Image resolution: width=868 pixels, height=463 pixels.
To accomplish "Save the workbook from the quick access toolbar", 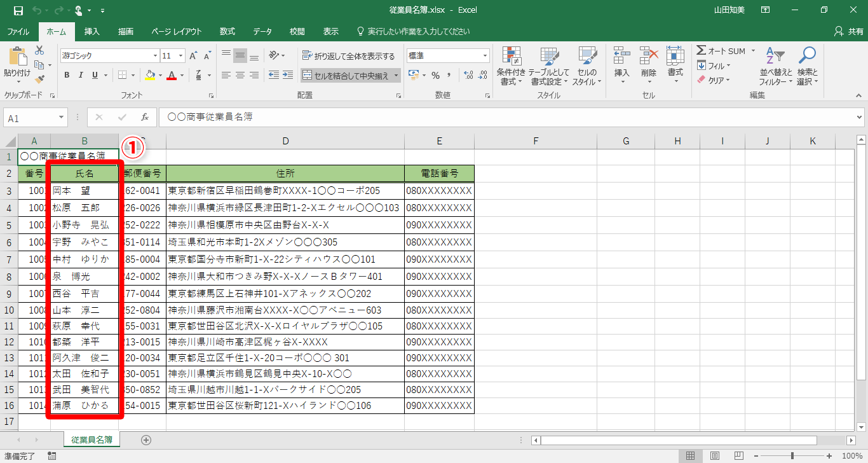I will 18,11.
